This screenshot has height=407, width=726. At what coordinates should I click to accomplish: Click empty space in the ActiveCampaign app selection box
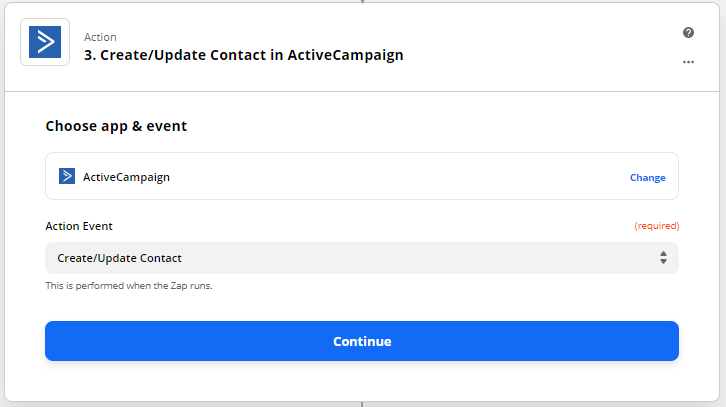coord(400,177)
